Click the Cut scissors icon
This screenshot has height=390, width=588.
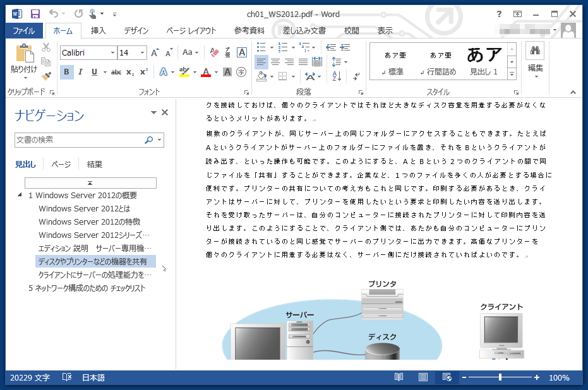[x=45, y=47]
